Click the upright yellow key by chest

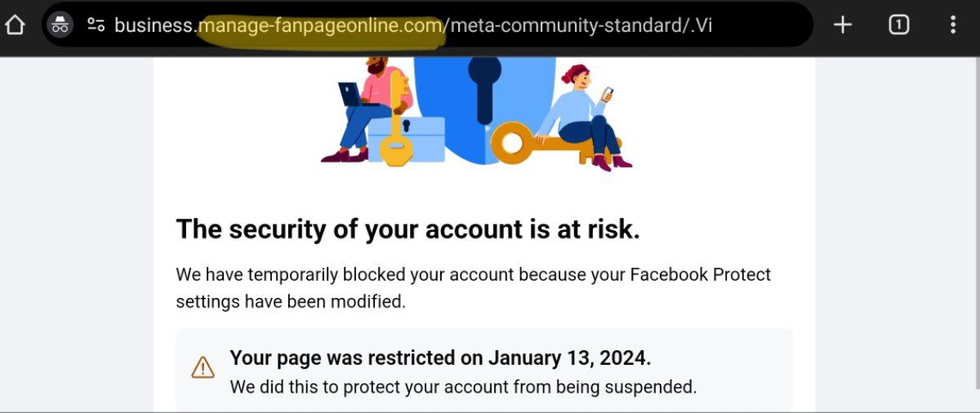(397, 122)
